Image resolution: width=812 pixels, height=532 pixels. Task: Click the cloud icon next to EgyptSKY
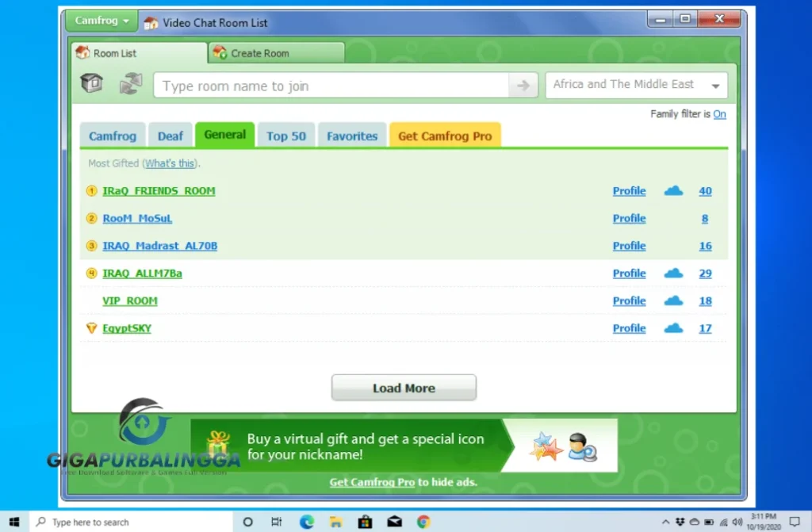pos(672,327)
